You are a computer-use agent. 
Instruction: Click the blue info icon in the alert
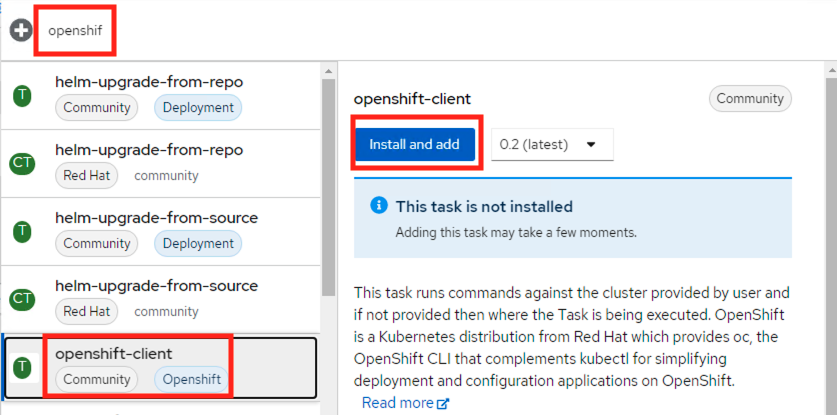tap(379, 206)
